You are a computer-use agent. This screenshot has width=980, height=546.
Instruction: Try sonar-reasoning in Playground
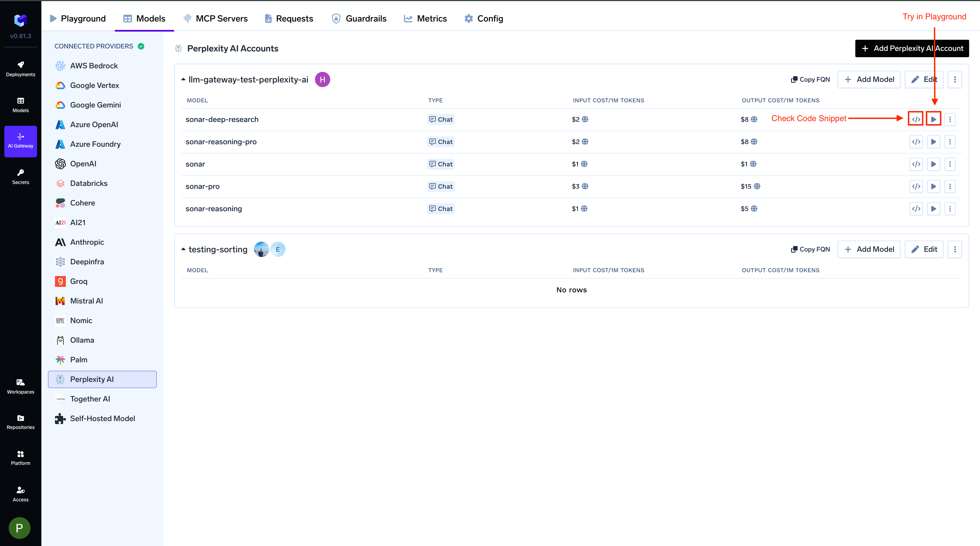[934, 208]
